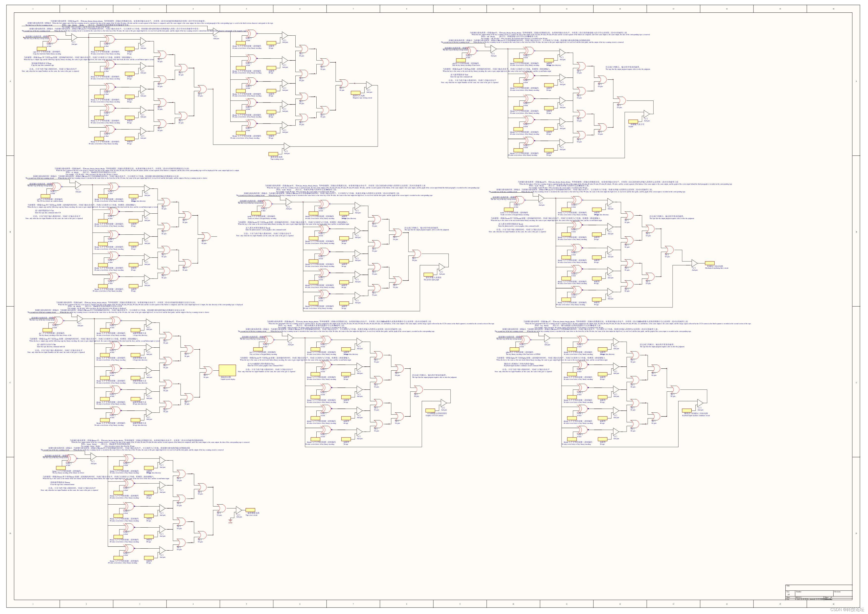Click the Revision field in title block
Viewport: 868px width, 614px height.
[843, 593]
